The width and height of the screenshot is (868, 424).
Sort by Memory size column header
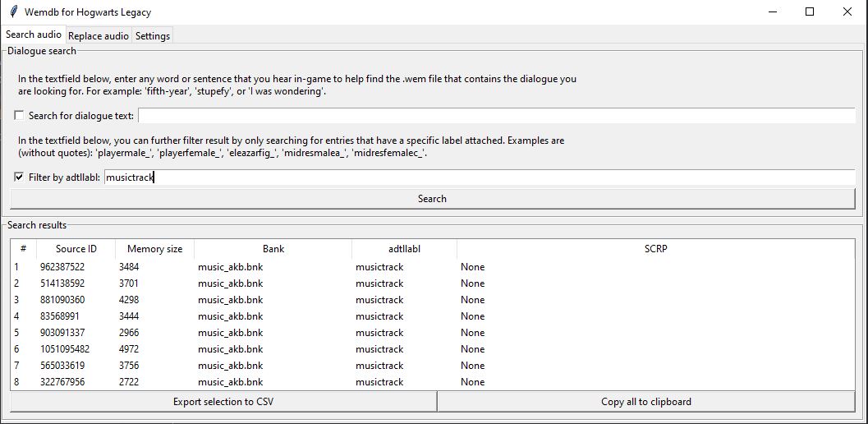pos(154,249)
